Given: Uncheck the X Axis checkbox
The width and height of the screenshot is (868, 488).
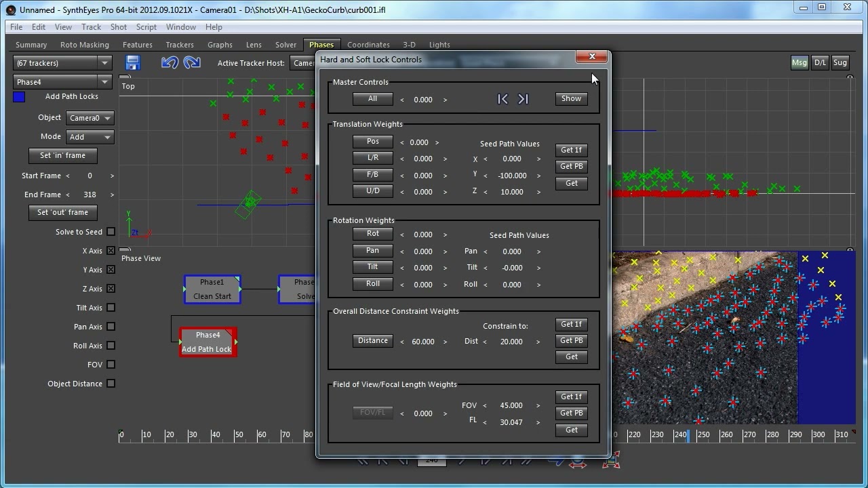Looking at the screenshot, I should 111,251.
